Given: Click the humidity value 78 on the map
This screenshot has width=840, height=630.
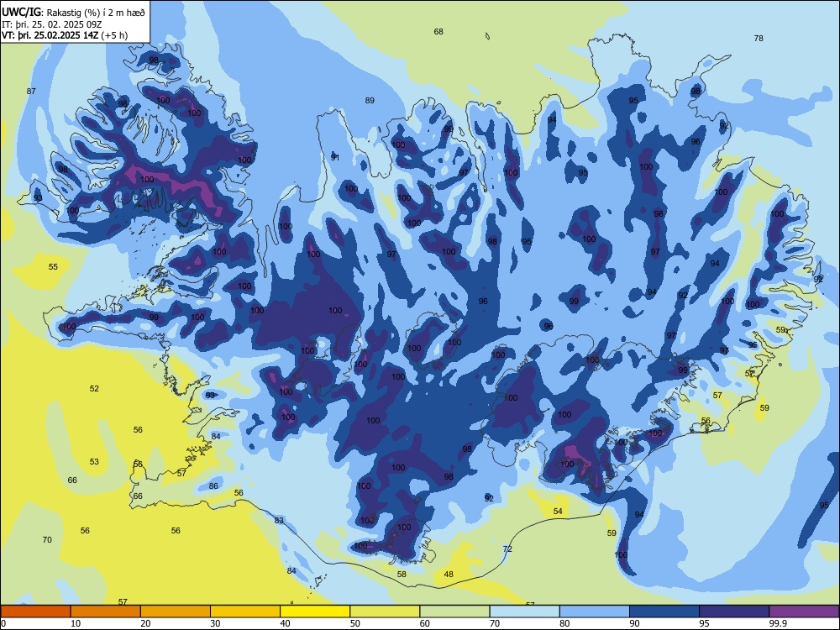Looking at the screenshot, I should tap(759, 39).
